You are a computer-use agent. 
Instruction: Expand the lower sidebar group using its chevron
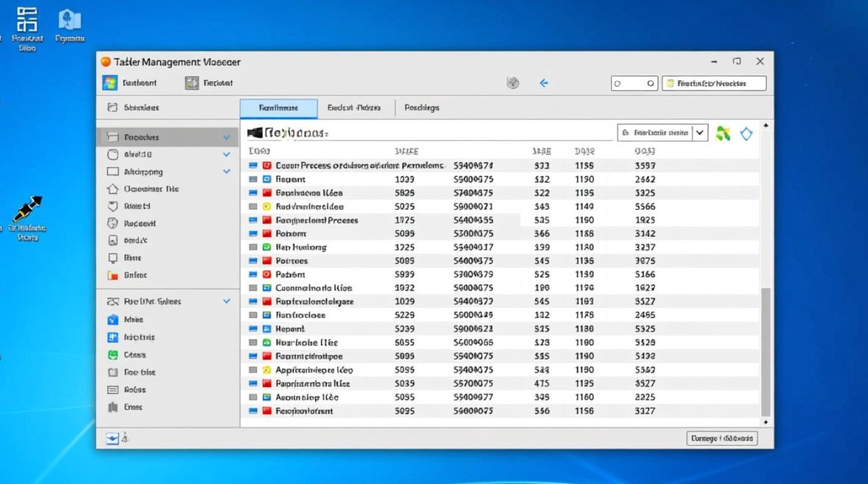click(227, 301)
